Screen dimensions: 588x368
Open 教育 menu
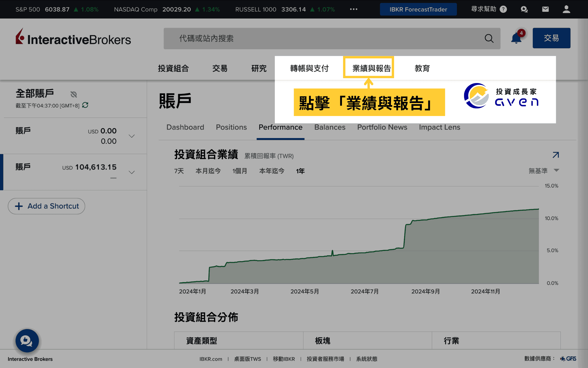tap(422, 68)
